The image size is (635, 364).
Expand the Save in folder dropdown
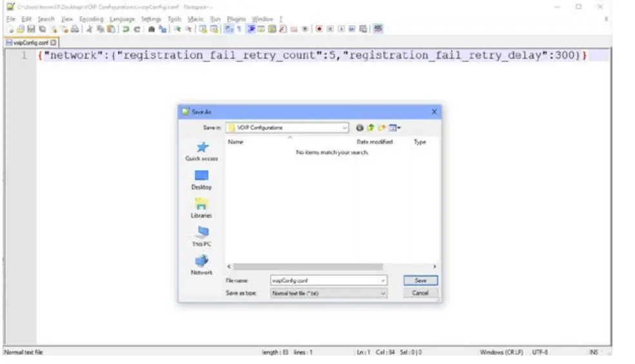click(x=344, y=128)
